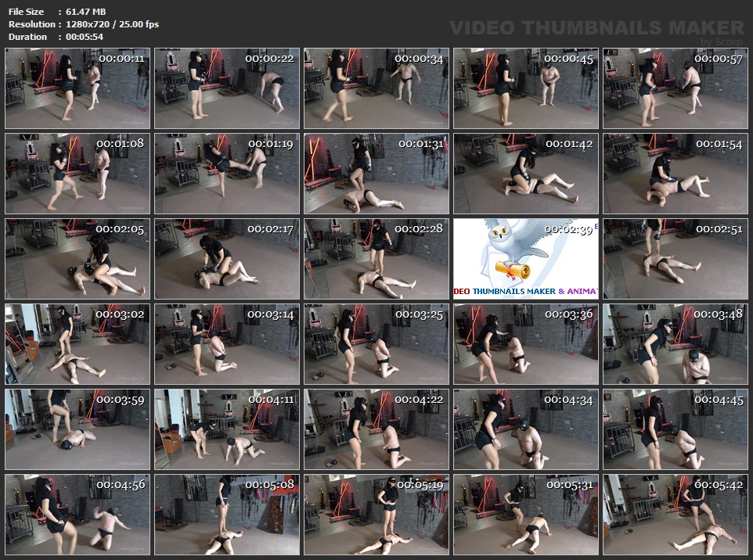Select the thumbnail stamped 00:00:34
Viewport: 753px width, 560px height.
tap(376, 88)
